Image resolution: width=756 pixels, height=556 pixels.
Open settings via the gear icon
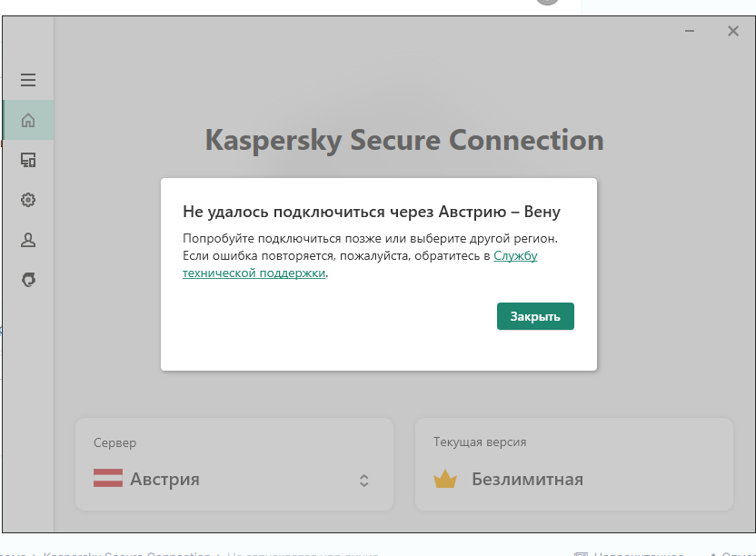28,200
